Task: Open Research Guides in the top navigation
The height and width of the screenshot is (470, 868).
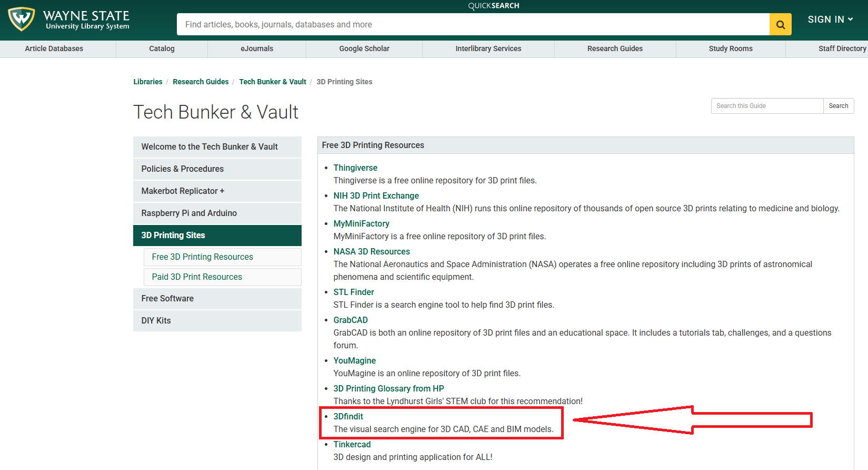Action: (615, 48)
